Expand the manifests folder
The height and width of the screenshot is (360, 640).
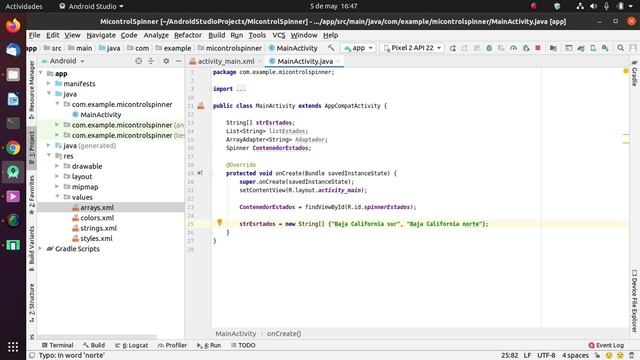(49, 84)
